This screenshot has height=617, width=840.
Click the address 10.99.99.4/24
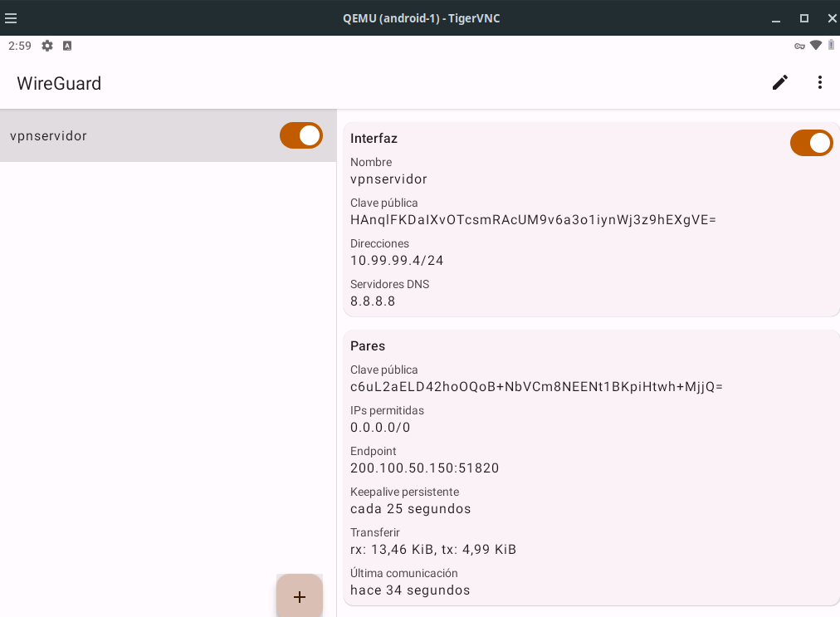[397, 261]
